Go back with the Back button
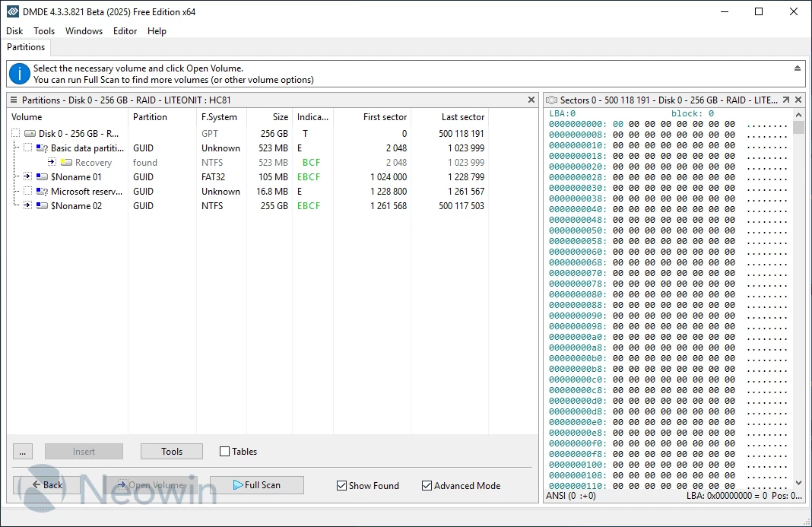812x527 pixels. pos(47,485)
